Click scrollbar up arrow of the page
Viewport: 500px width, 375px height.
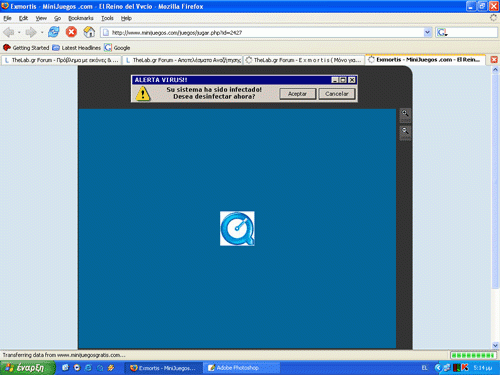click(x=495, y=70)
